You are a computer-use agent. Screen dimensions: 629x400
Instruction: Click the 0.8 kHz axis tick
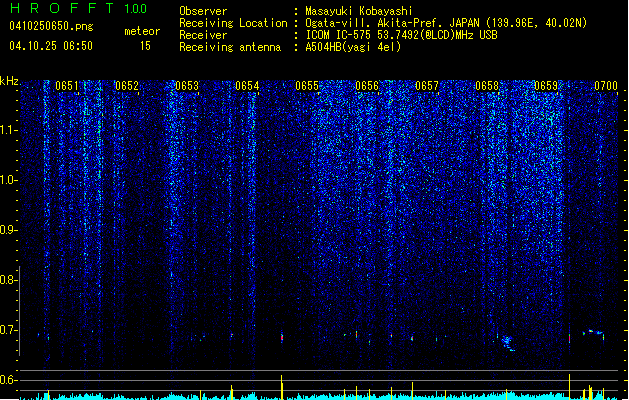(x=8, y=280)
